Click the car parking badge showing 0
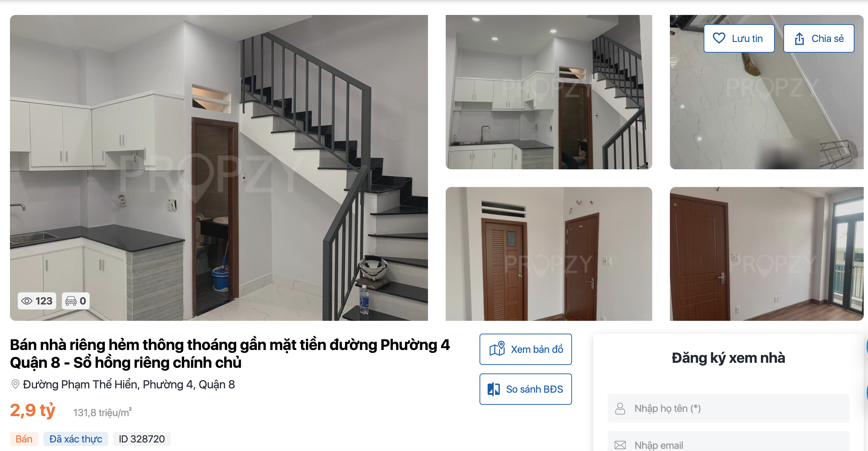Image resolution: width=868 pixels, height=451 pixels. click(76, 301)
